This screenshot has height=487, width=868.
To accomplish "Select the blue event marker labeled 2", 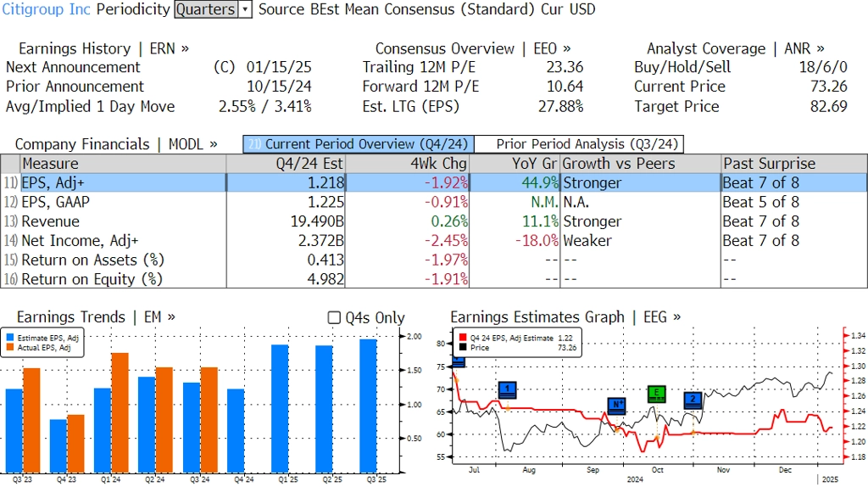I will pyautogui.click(x=693, y=399).
